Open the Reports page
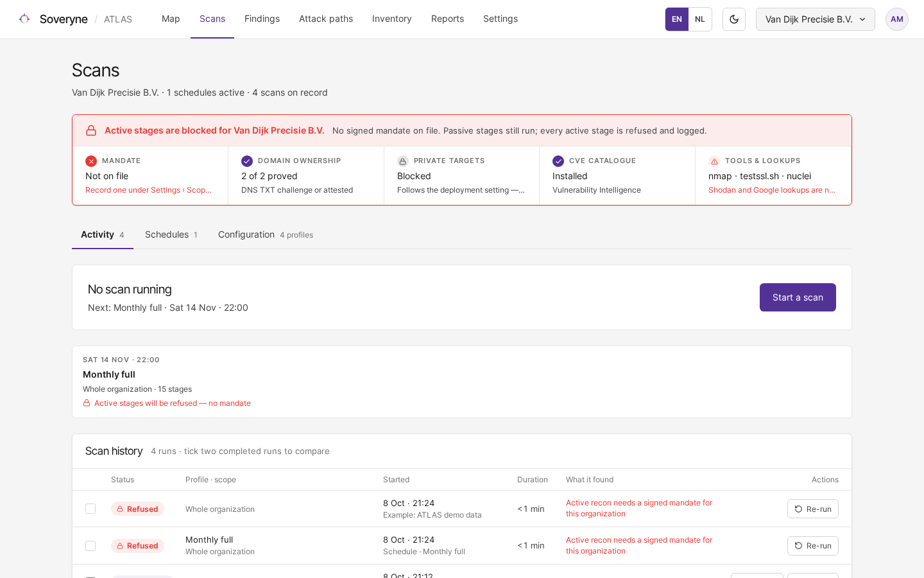The image size is (924, 578). [x=447, y=19]
